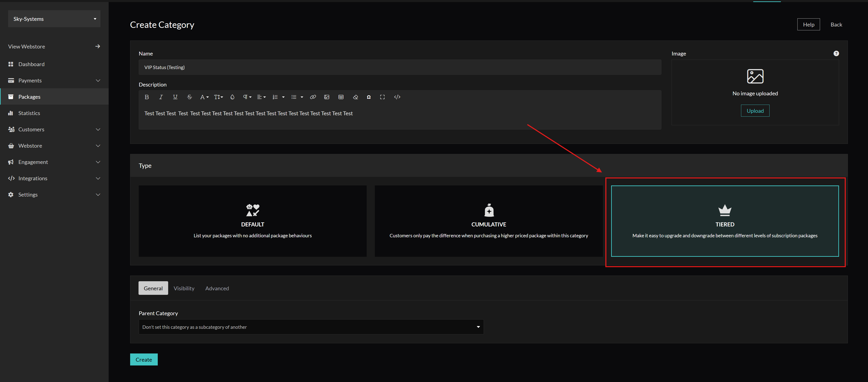Insert a link in description
868x382 pixels.
pyautogui.click(x=313, y=97)
